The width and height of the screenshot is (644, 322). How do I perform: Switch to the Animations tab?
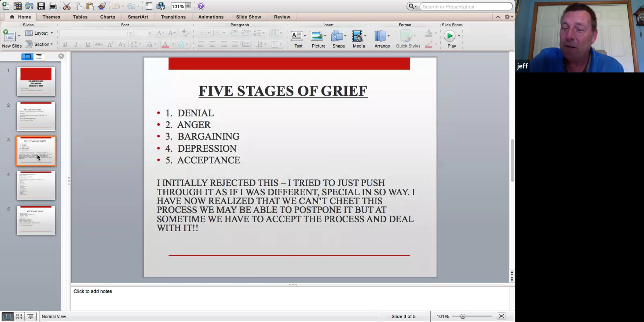(211, 17)
